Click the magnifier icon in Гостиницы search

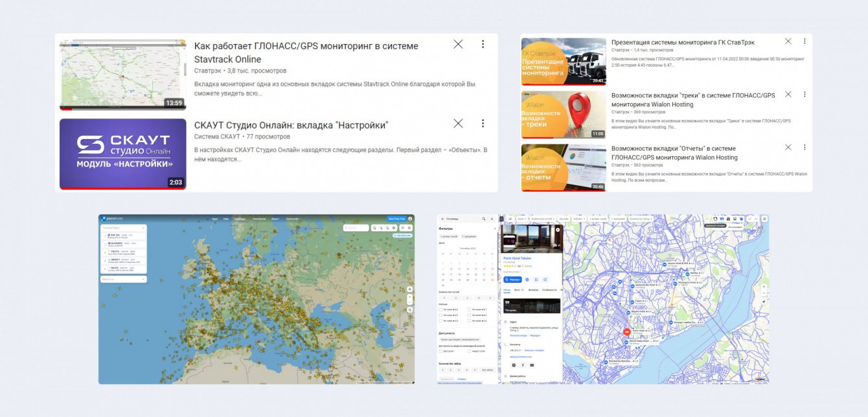(x=484, y=219)
